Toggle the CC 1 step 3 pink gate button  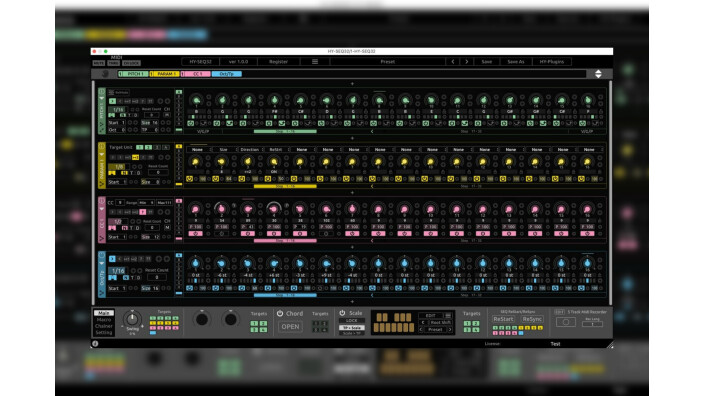248,233
